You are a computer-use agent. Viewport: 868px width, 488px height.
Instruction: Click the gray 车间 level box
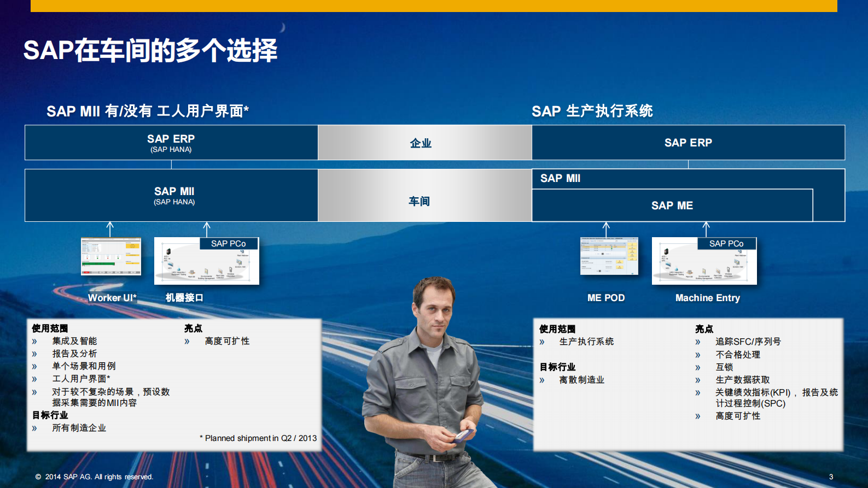point(425,195)
